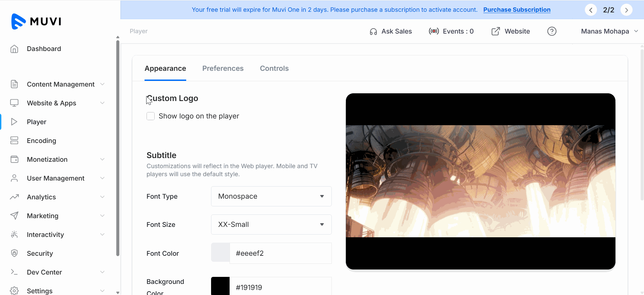Click the 2/2 banner counter
The image size is (644, 295).
608,10
